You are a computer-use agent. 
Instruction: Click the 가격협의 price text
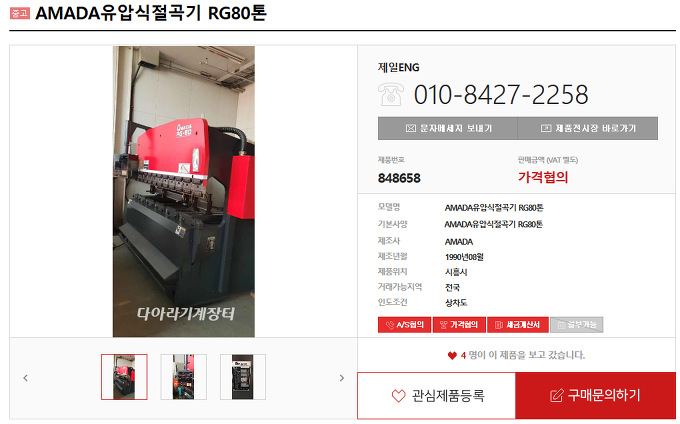pos(543,177)
